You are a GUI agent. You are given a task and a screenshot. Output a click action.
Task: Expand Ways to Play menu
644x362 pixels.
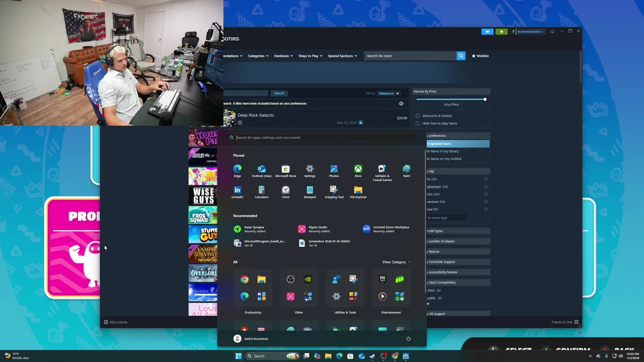(310, 56)
